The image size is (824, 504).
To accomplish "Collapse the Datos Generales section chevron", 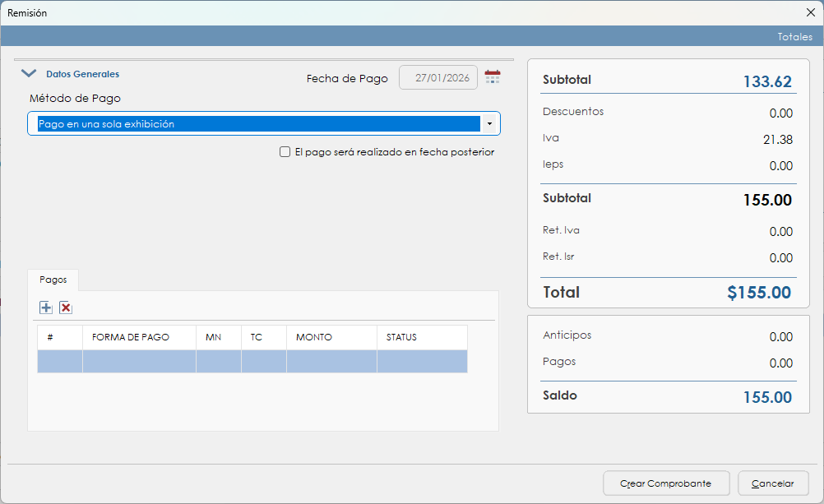I will [29, 74].
